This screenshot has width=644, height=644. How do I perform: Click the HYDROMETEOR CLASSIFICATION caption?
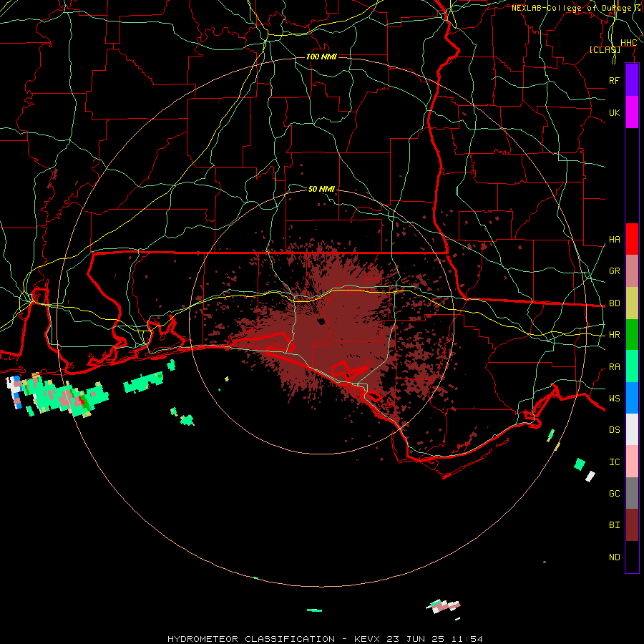click(251, 639)
